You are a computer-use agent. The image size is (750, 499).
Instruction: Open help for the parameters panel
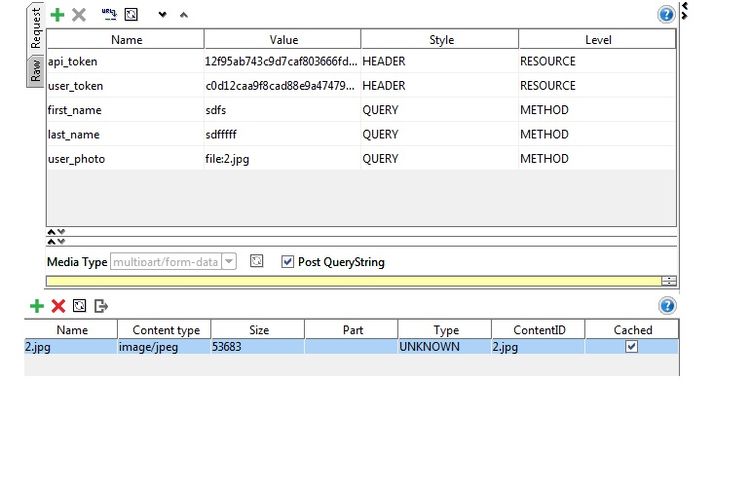coord(666,15)
